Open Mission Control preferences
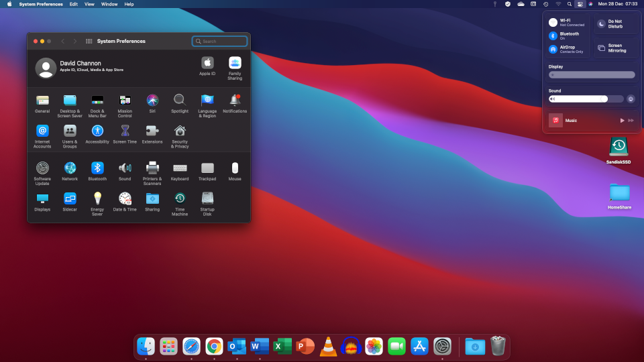The height and width of the screenshot is (362, 644). 125,106
